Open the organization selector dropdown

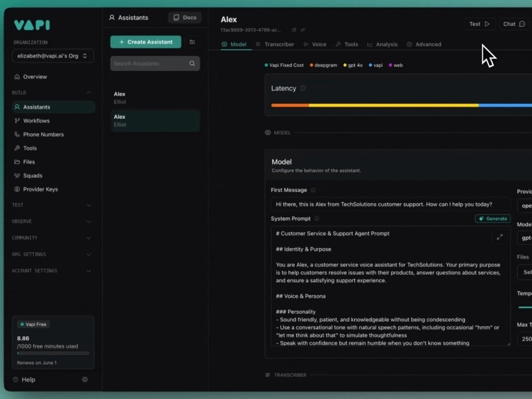tap(53, 56)
